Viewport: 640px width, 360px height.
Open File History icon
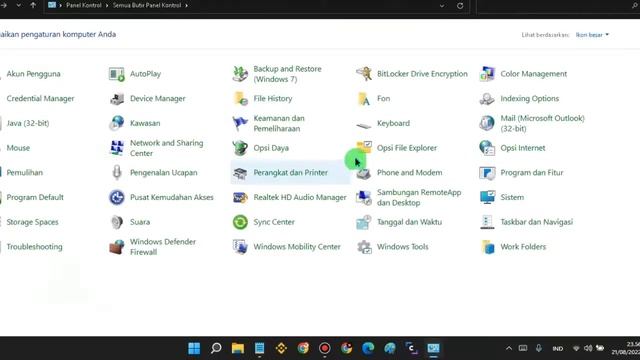(x=240, y=99)
